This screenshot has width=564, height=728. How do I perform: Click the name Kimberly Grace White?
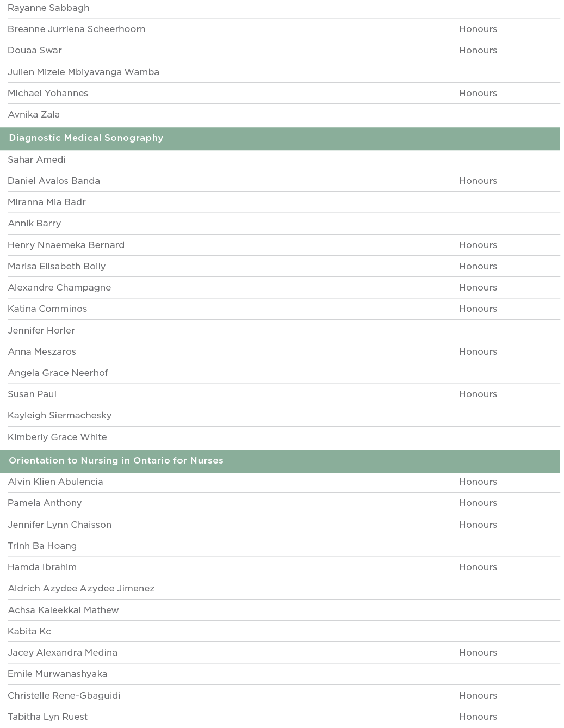click(x=57, y=437)
